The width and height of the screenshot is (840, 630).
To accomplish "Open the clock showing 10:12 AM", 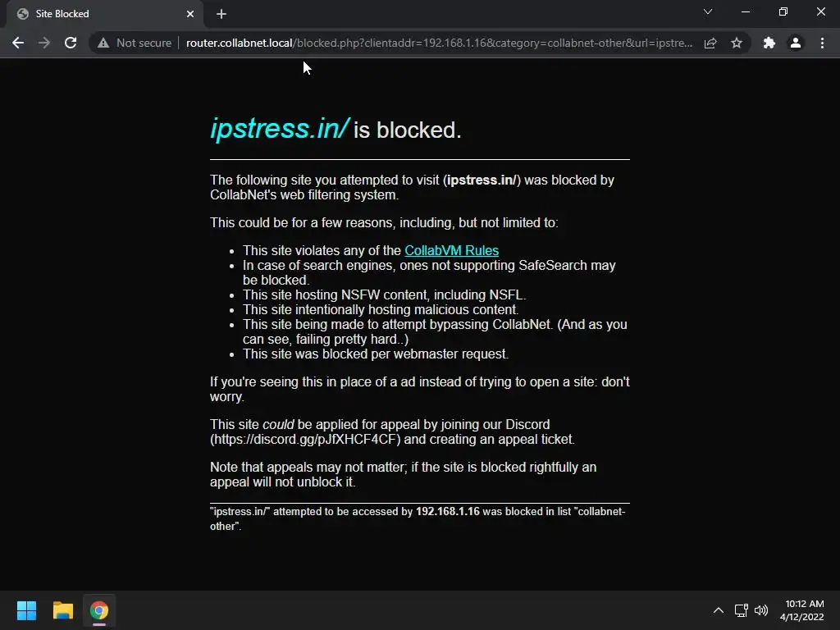I will (802, 610).
